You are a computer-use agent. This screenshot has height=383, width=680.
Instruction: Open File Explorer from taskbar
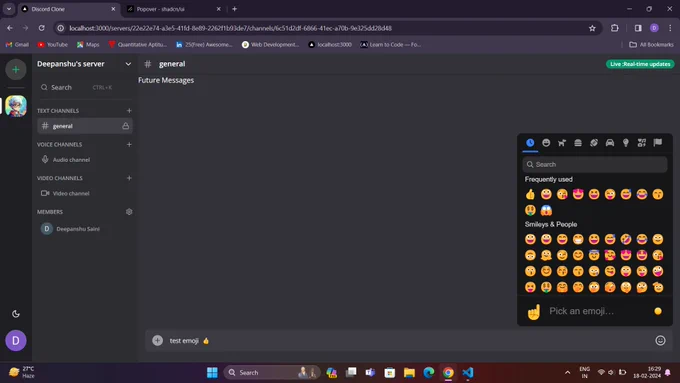409,373
